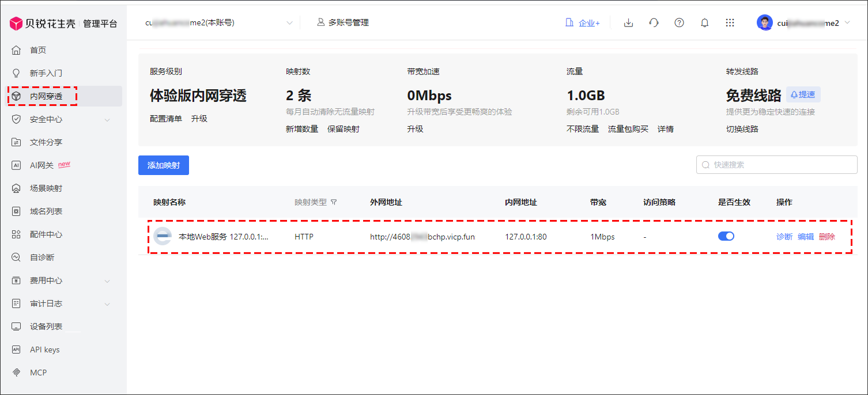Open customer service headset icon
Image resolution: width=868 pixels, height=395 pixels.
(654, 23)
